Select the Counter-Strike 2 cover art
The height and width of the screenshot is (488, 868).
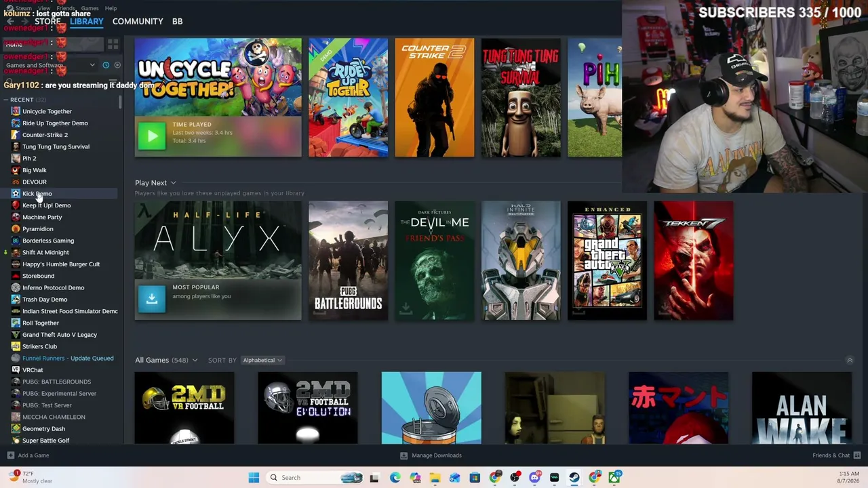[x=435, y=98]
